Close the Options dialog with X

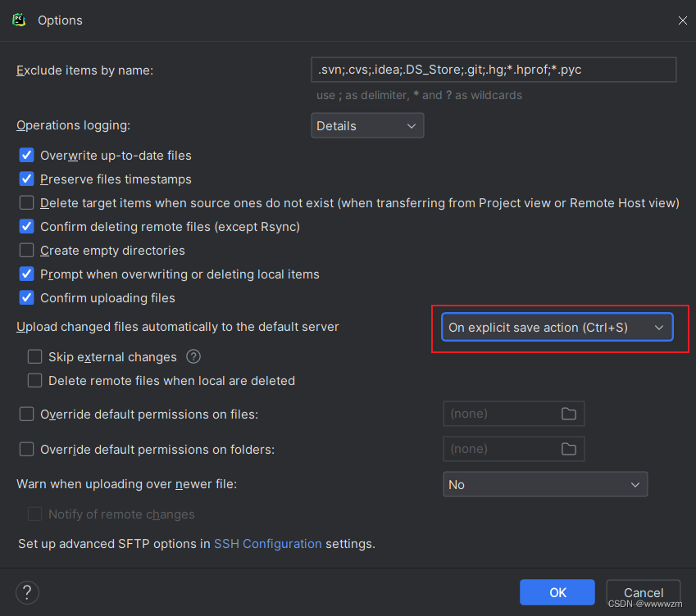[683, 20]
